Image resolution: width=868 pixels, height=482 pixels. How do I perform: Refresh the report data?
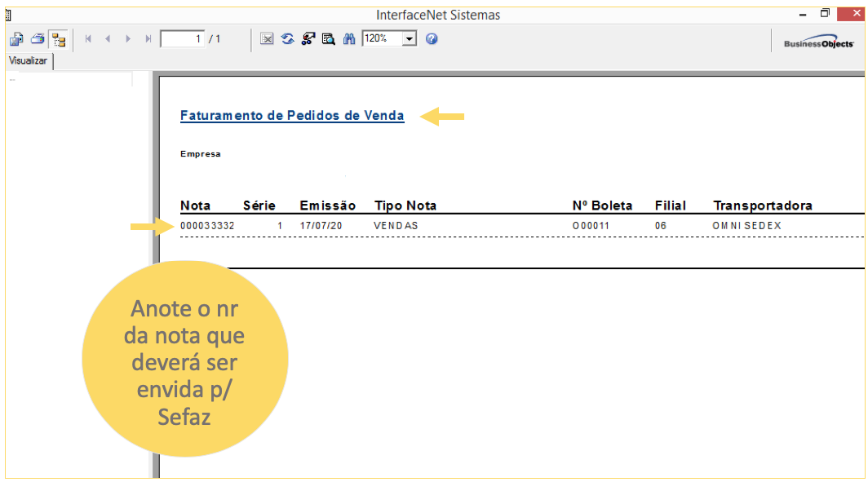click(287, 38)
